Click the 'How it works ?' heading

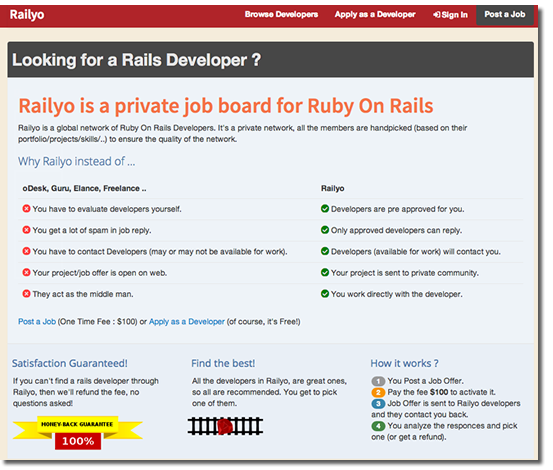click(405, 363)
